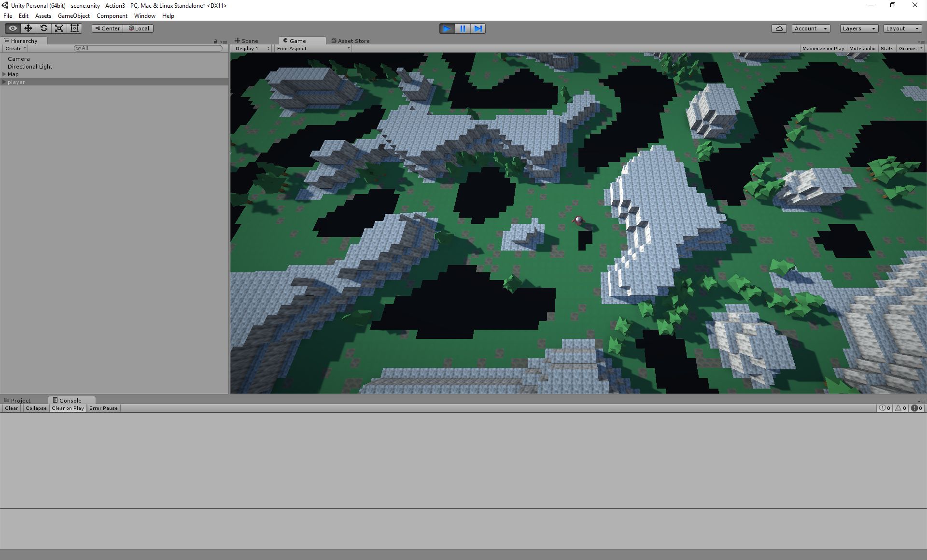The image size is (927, 560).
Task: Toggle Mute audio in Game view
Action: pos(862,49)
